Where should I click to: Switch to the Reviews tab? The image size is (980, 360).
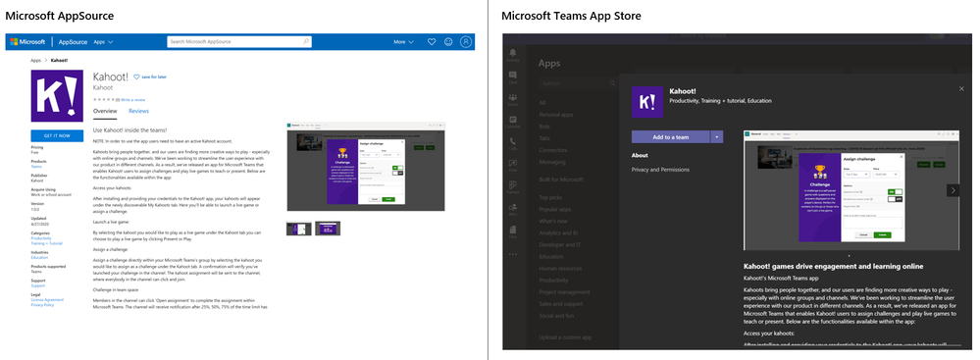click(138, 111)
